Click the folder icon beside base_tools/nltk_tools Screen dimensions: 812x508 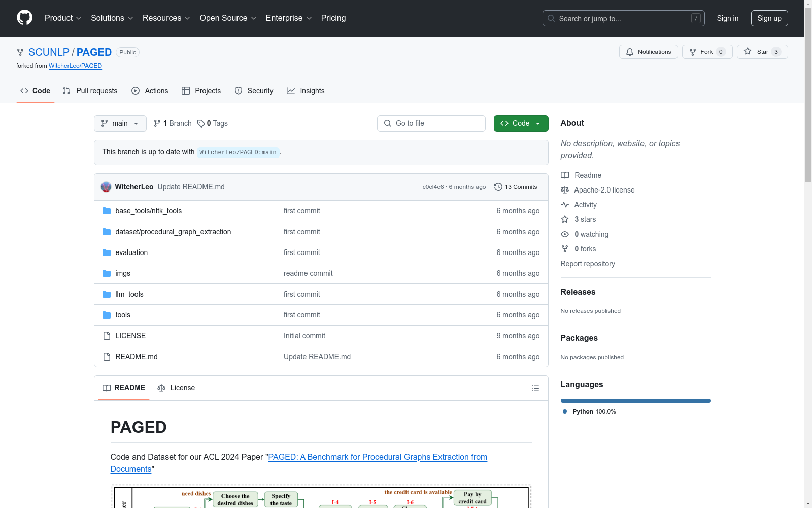pyautogui.click(x=107, y=211)
